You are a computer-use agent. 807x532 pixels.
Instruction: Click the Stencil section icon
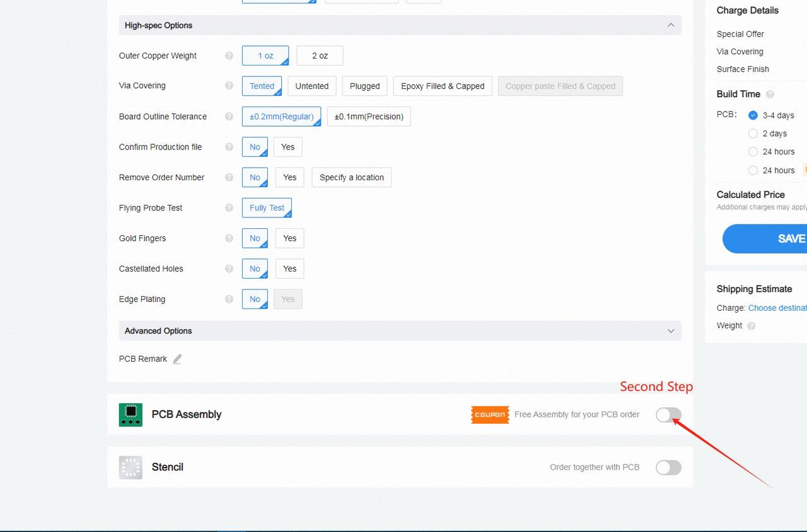pos(131,467)
